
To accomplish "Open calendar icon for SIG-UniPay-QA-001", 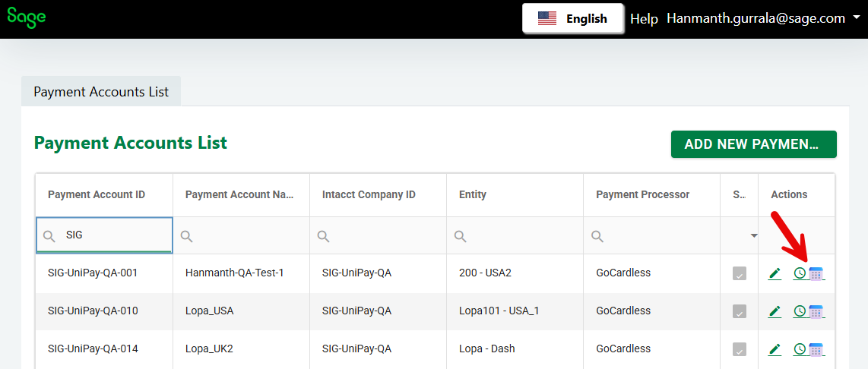I will (x=816, y=273).
